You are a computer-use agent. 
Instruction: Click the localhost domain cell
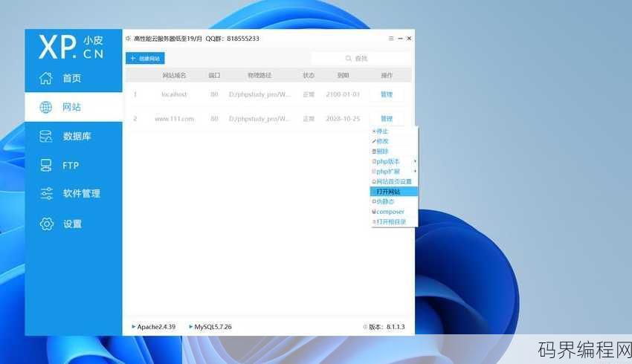pyautogui.click(x=174, y=94)
